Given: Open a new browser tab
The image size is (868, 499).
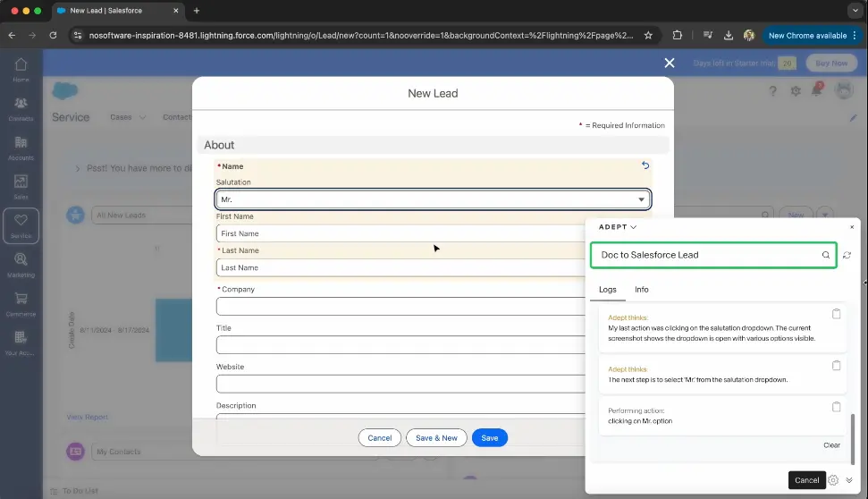Looking at the screenshot, I should click(197, 11).
